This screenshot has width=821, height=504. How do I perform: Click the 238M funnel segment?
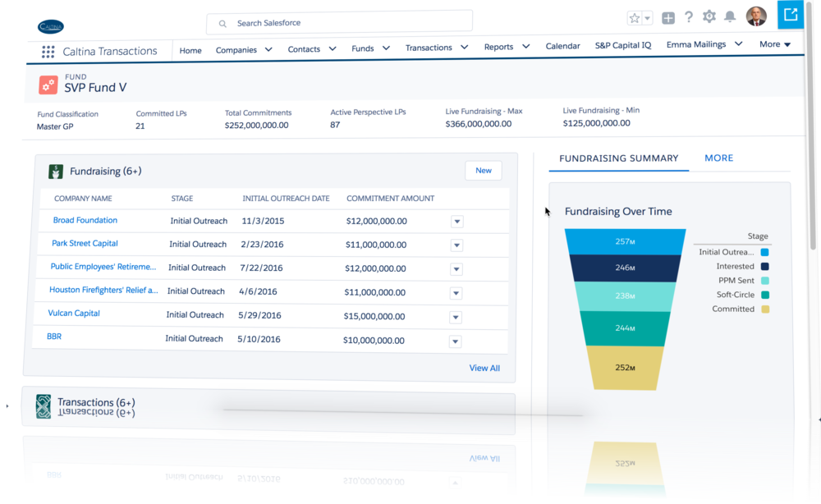(x=625, y=296)
